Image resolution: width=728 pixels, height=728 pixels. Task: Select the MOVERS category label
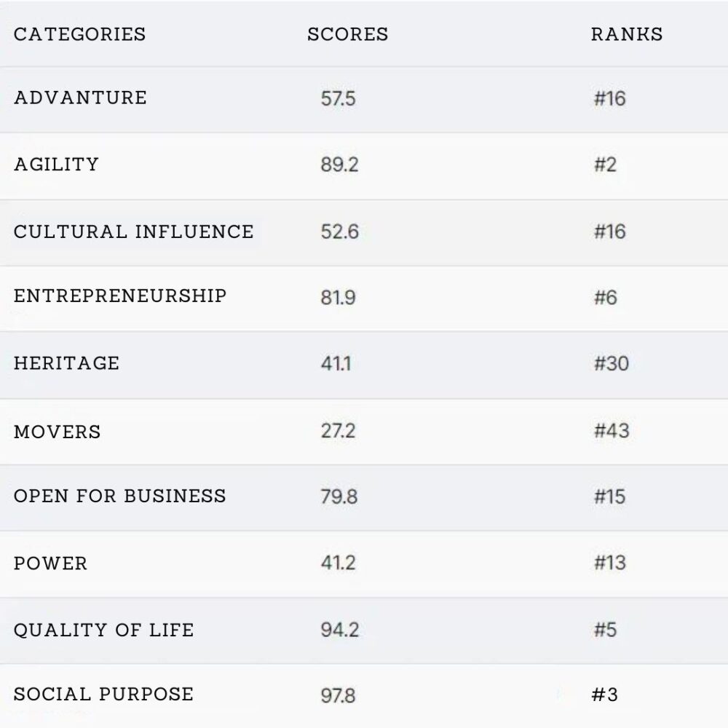pyautogui.click(x=58, y=431)
